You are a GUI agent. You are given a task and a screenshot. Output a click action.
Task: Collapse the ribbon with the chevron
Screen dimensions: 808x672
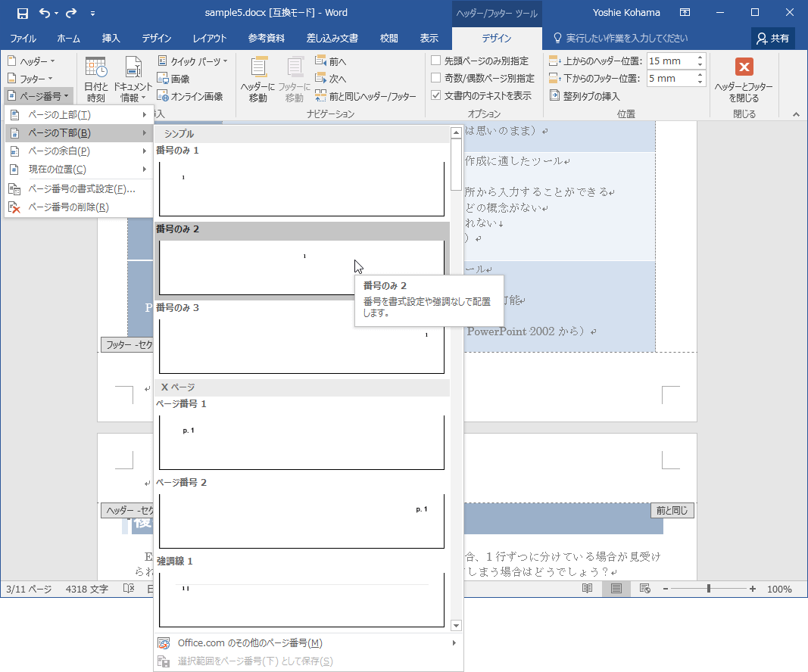pos(796,114)
